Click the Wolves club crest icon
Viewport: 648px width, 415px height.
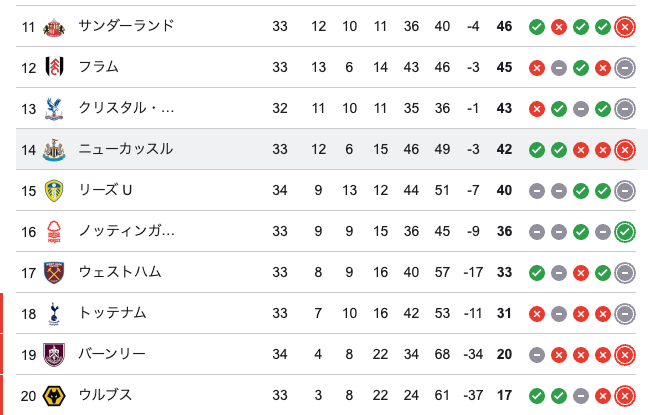(54, 396)
